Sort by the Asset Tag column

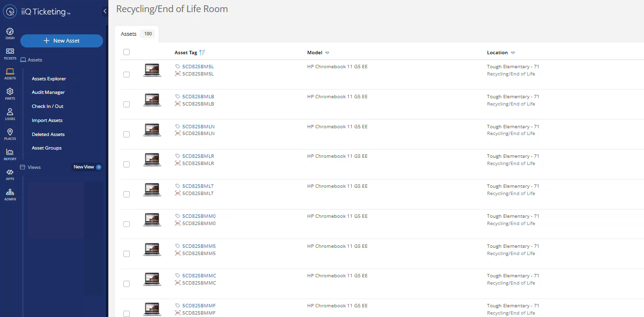point(186,53)
